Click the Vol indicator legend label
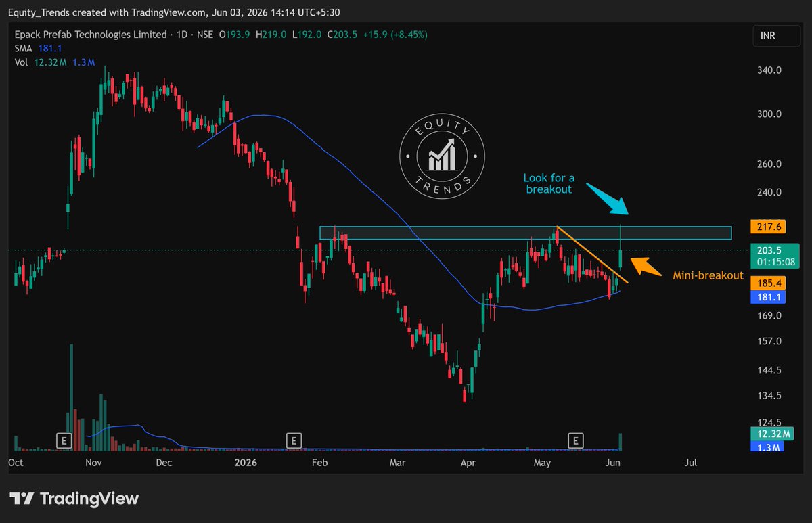Image resolution: width=812 pixels, height=523 pixels. tap(21, 62)
